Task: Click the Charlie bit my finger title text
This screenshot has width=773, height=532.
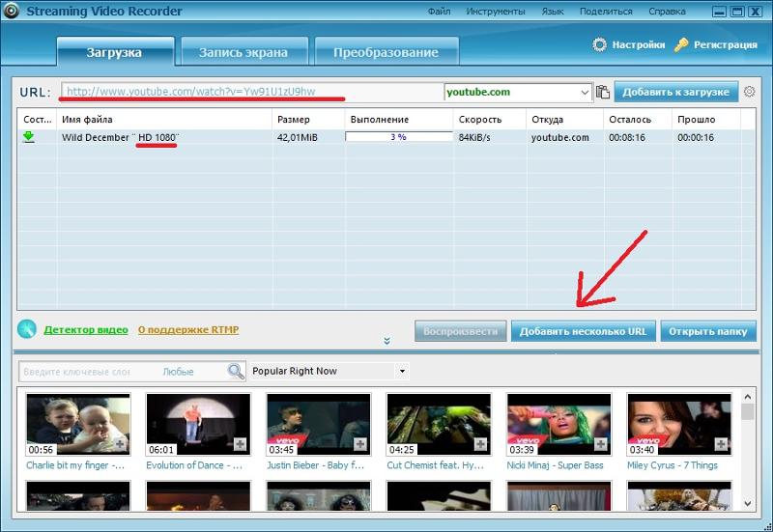Action: click(x=75, y=465)
